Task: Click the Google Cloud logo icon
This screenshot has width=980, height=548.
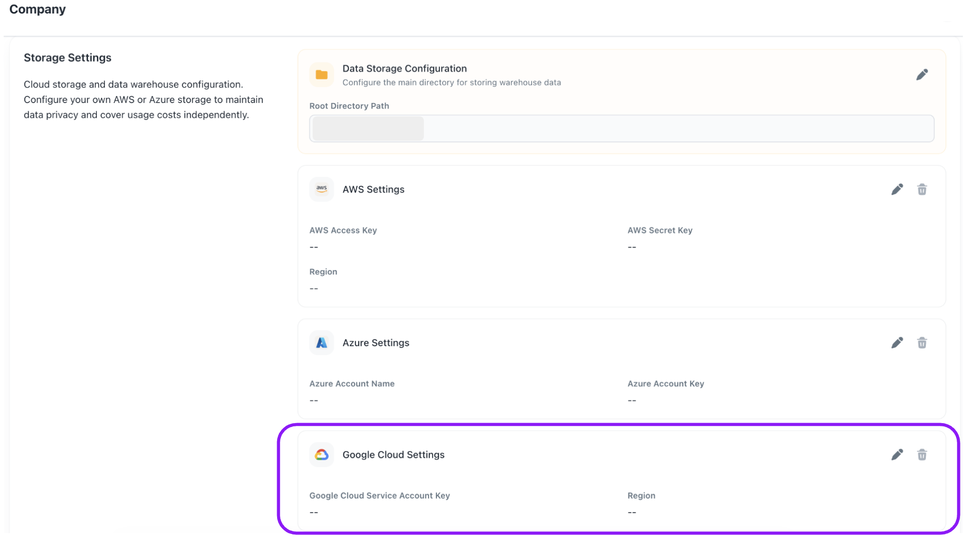Action: (321, 455)
